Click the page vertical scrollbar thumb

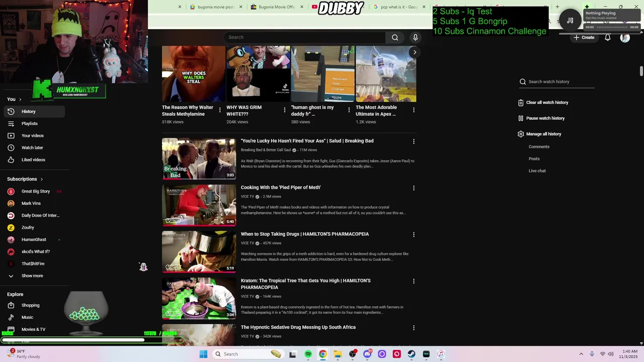pyautogui.click(x=641, y=71)
